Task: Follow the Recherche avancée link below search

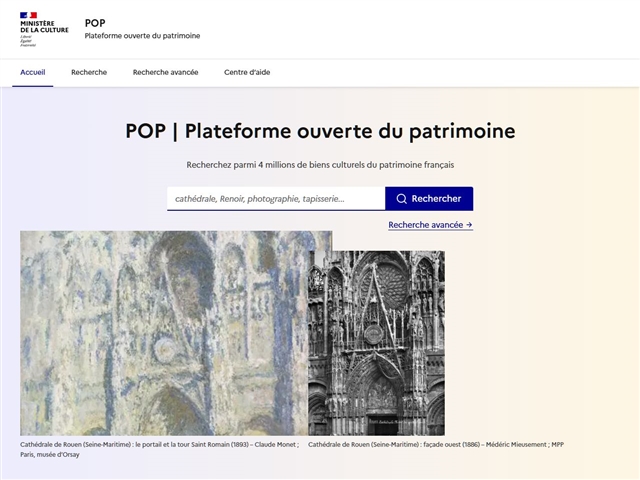Action: 430,225
